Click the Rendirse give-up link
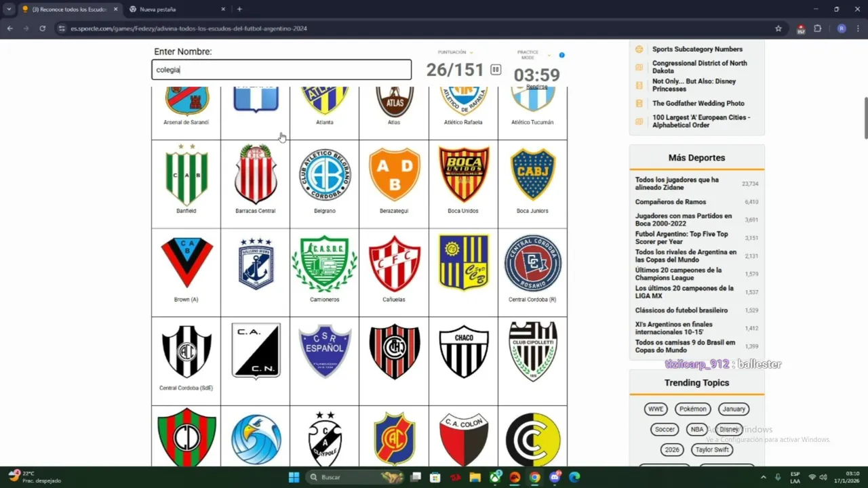This screenshot has height=488, width=868. tap(536, 87)
